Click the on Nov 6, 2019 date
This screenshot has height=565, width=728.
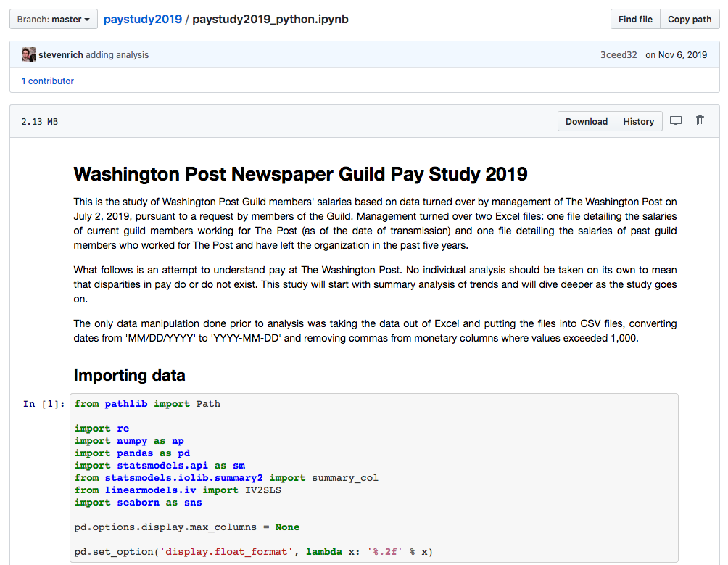[676, 55]
